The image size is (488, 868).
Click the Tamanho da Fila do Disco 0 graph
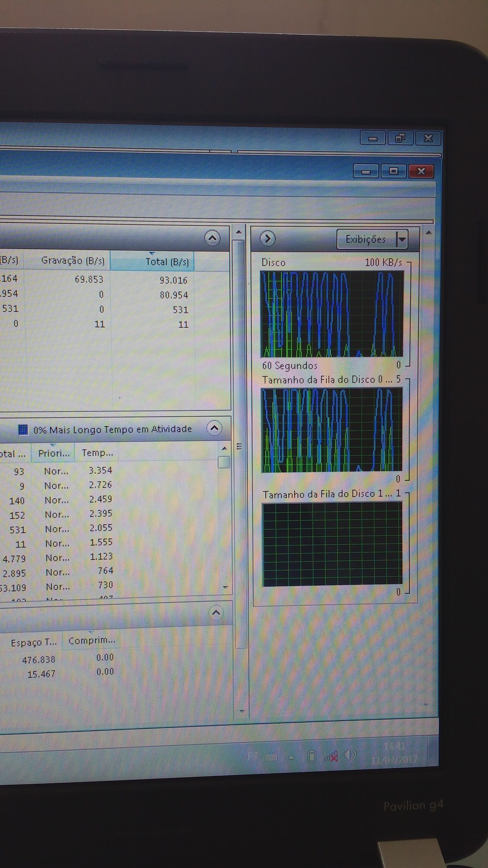(x=332, y=430)
